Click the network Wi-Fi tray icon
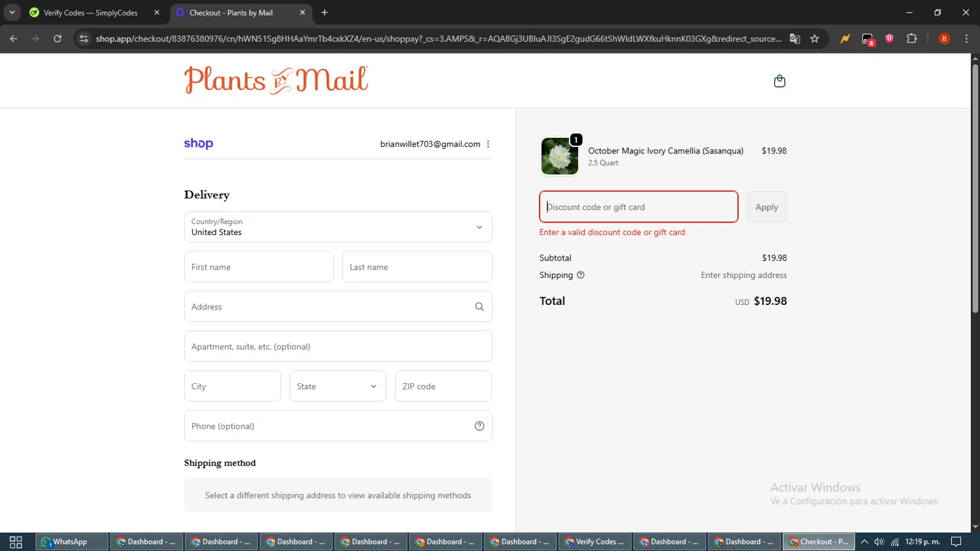This screenshot has width=980, height=551. (x=895, y=542)
